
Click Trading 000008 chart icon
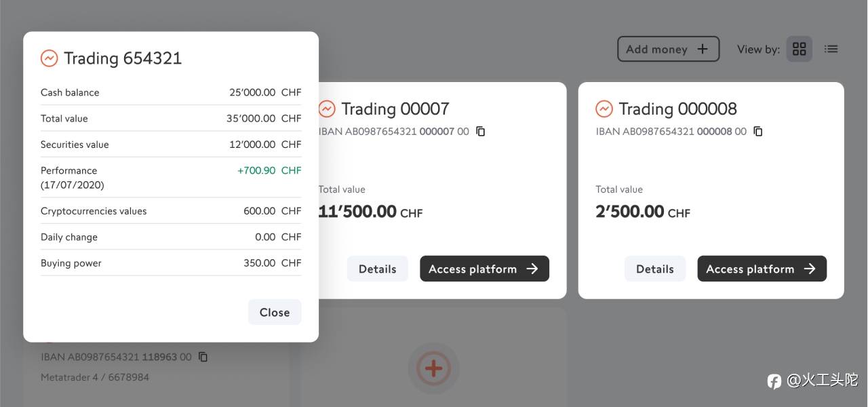(x=604, y=109)
